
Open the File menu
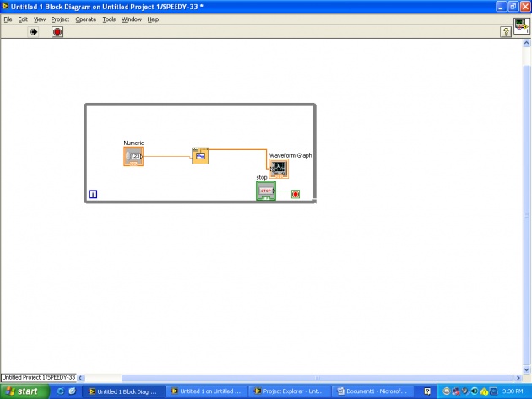8,19
